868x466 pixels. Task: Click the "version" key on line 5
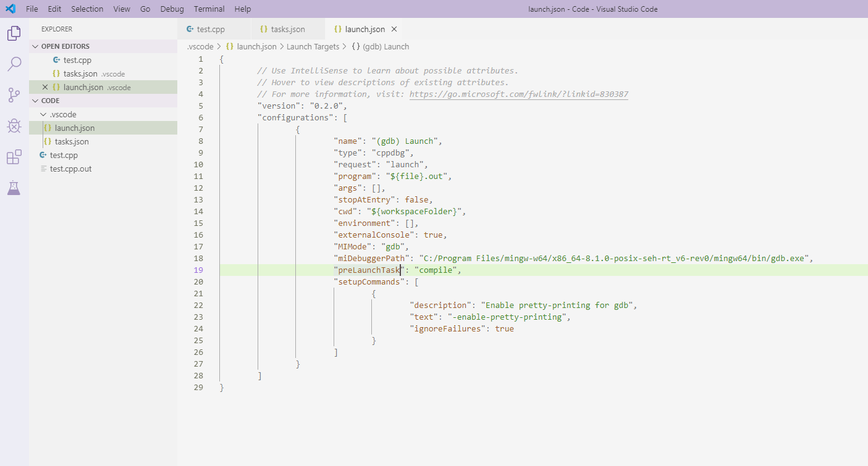279,106
